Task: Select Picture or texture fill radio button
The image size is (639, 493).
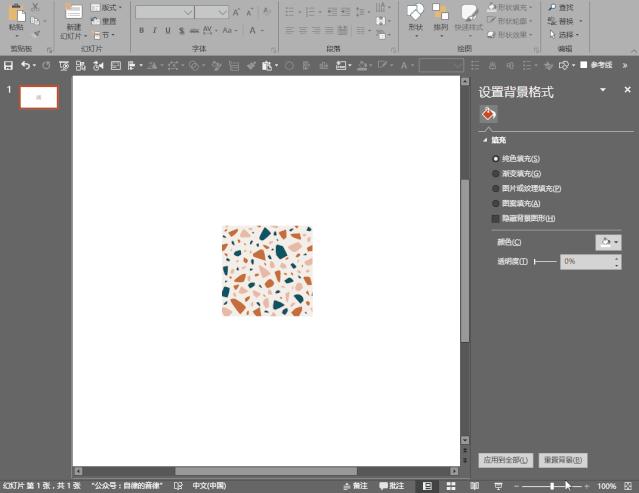Action: 496,189
